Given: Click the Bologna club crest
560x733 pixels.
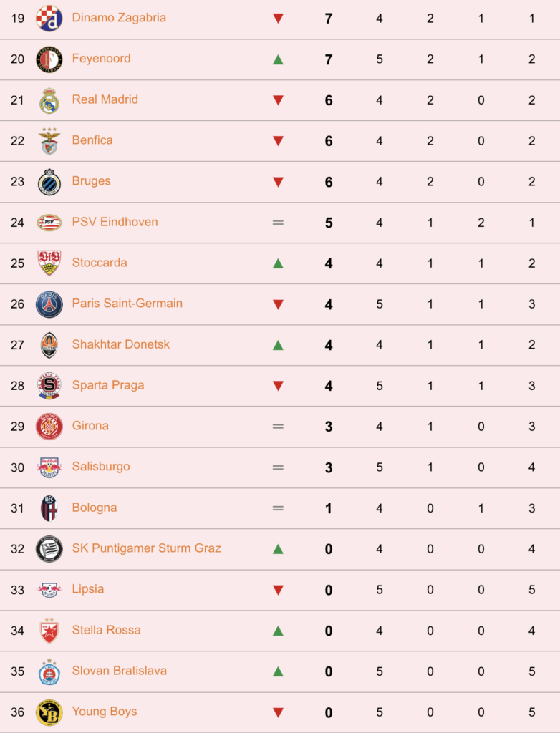Looking at the screenshot, I should tap(49, 508).
